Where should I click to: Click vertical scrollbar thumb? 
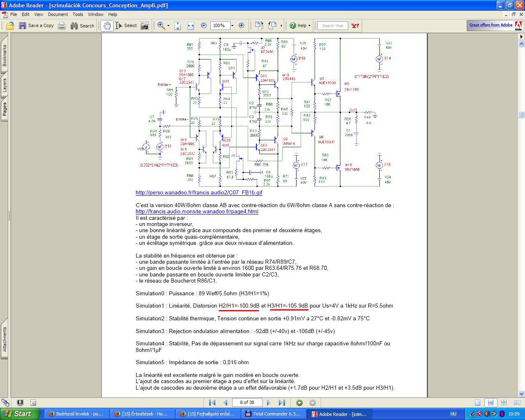521,114
